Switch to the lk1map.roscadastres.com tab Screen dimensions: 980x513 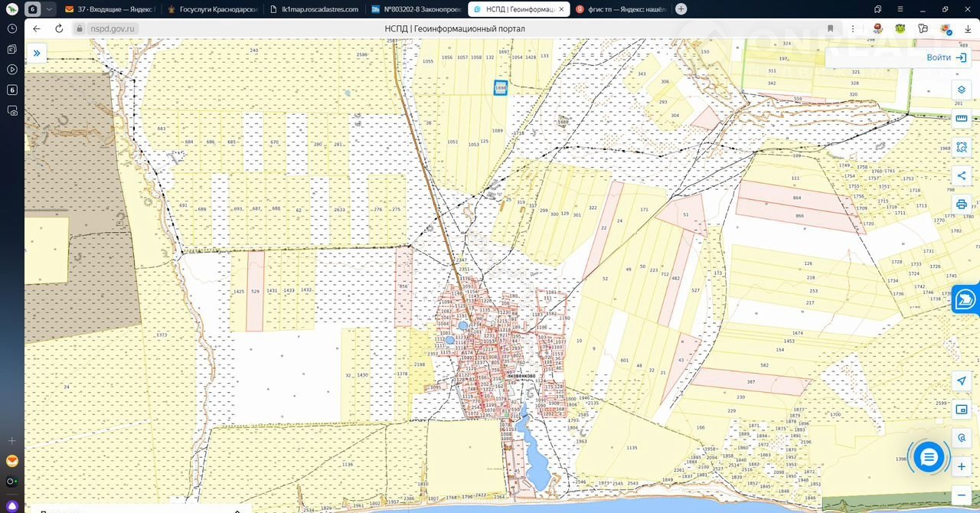tap(314, 9)
